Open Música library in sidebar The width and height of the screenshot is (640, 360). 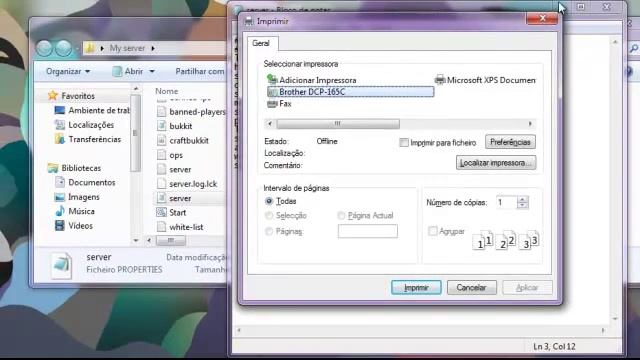(81, 211)
